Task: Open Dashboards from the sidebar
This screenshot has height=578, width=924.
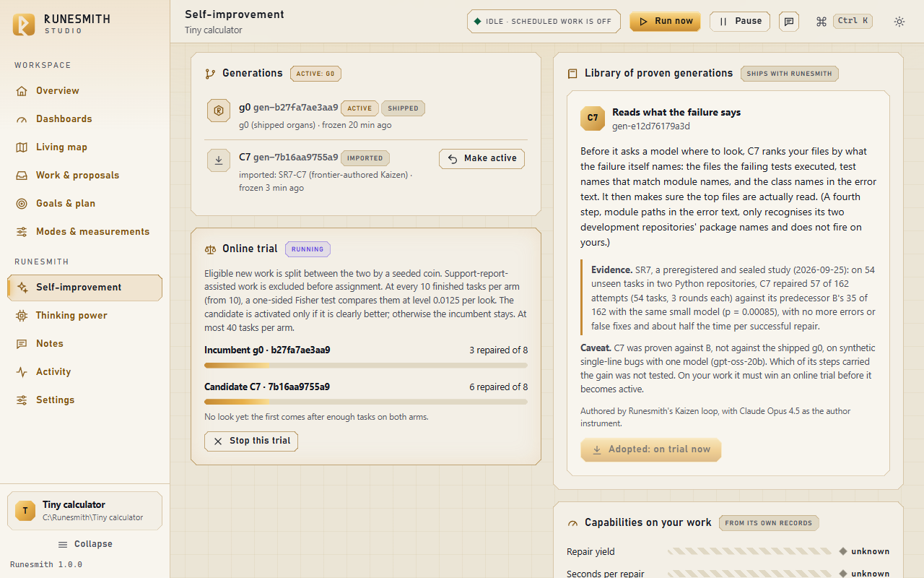Action: click(x=84, y=119)
